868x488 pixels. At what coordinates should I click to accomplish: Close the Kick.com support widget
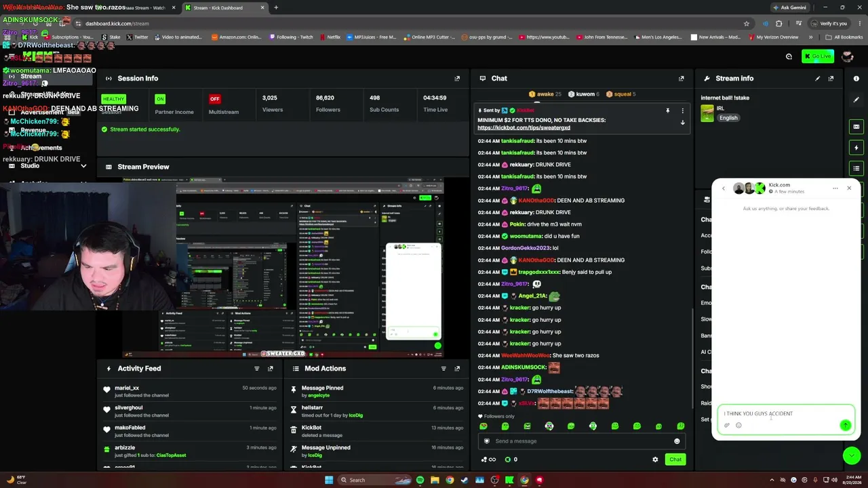(849, 188)
